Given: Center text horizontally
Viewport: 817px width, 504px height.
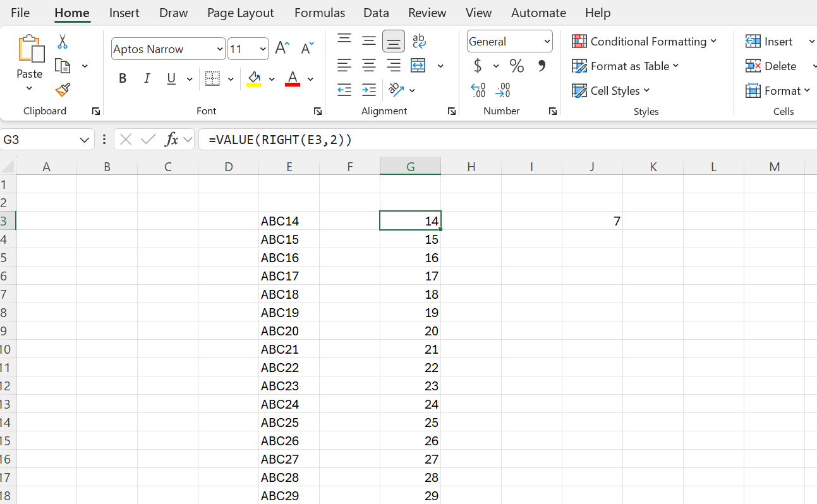Looking at the screenshot, I should (x=369, y=65).
